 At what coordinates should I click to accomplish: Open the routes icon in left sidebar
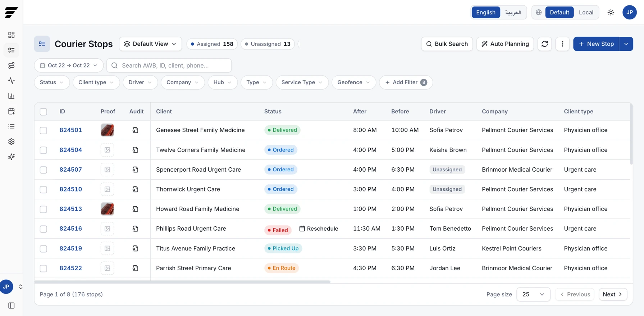[12, 66]
